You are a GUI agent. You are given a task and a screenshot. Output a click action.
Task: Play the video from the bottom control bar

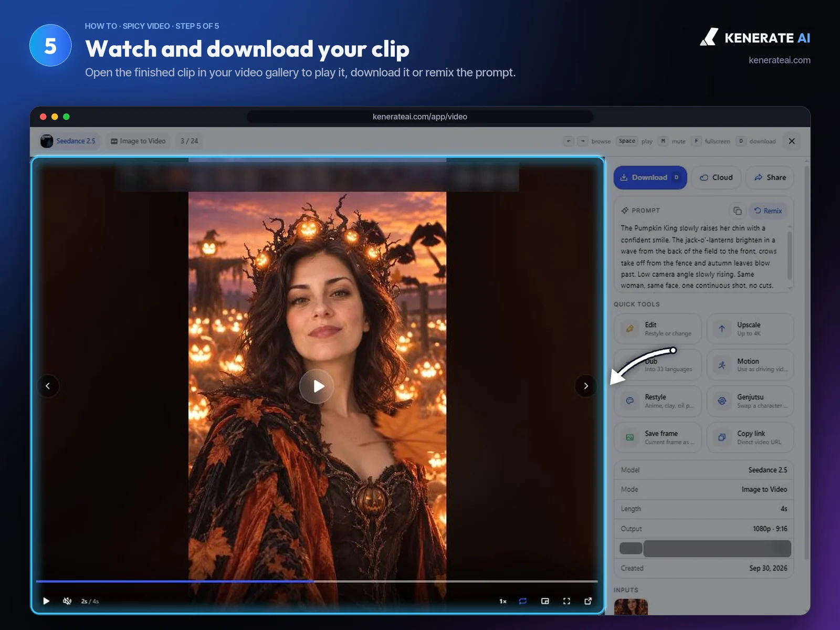(46, 601)
